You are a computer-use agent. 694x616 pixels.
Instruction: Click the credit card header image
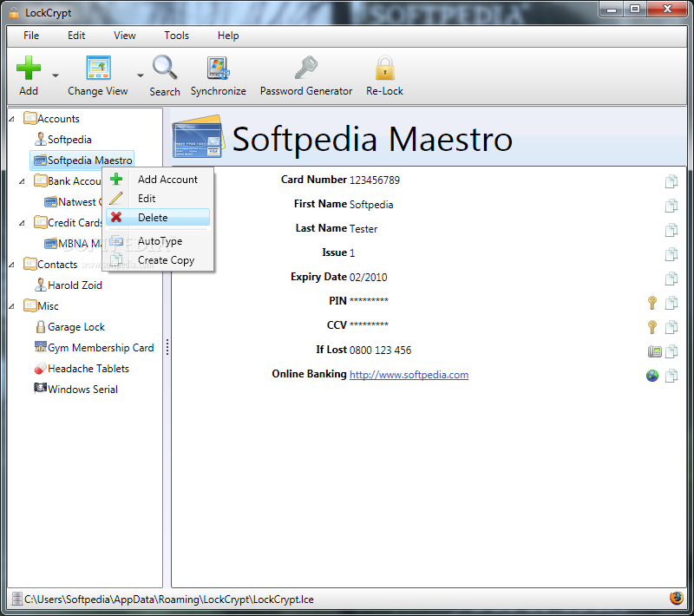[x=199, y=137]
